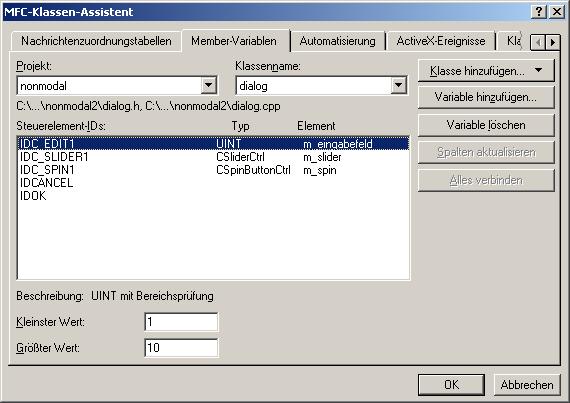Viewport: 570px width, 403px height.
Task: Open the Automatisierung tab
Action: [337, 41]
